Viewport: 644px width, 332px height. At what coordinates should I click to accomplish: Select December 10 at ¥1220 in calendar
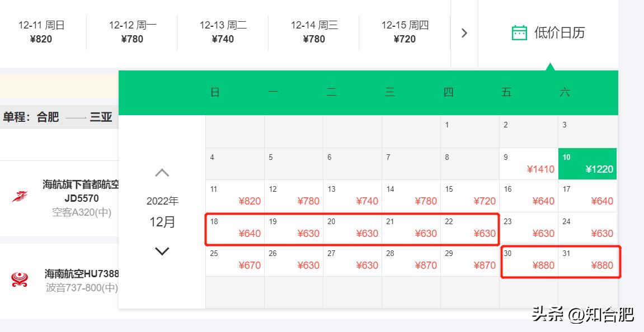click(587, 164)
